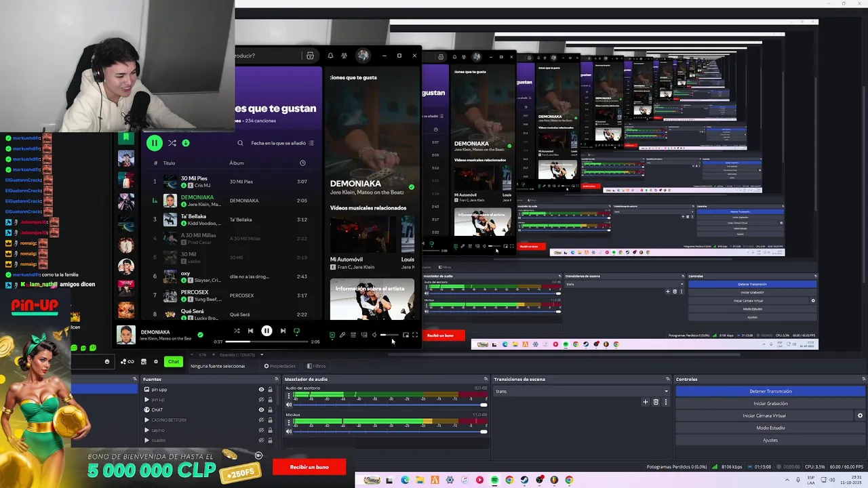Hide the pin upp source
Viewport: 868px width, 488px height.
tap(261, 390)
